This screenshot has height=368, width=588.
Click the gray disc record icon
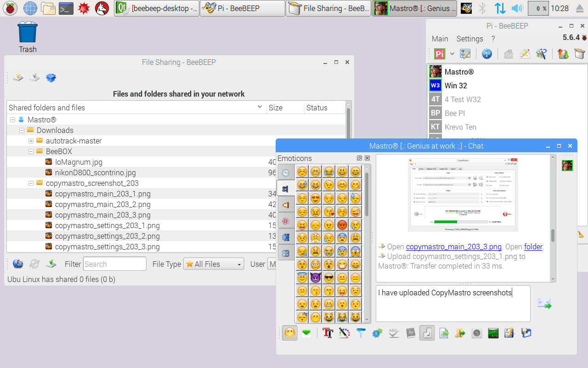pyautogui.click(x=477, y=333)
